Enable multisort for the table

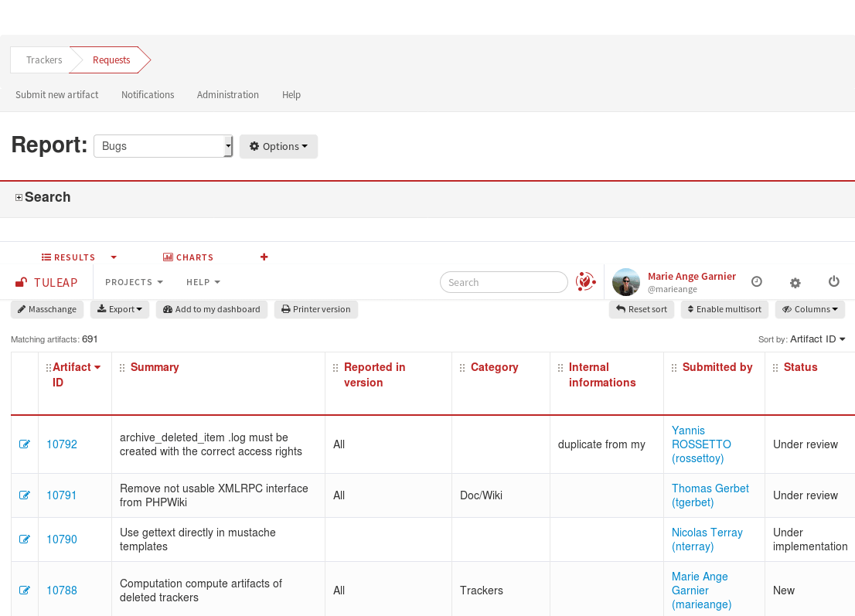tap(724, 309)
